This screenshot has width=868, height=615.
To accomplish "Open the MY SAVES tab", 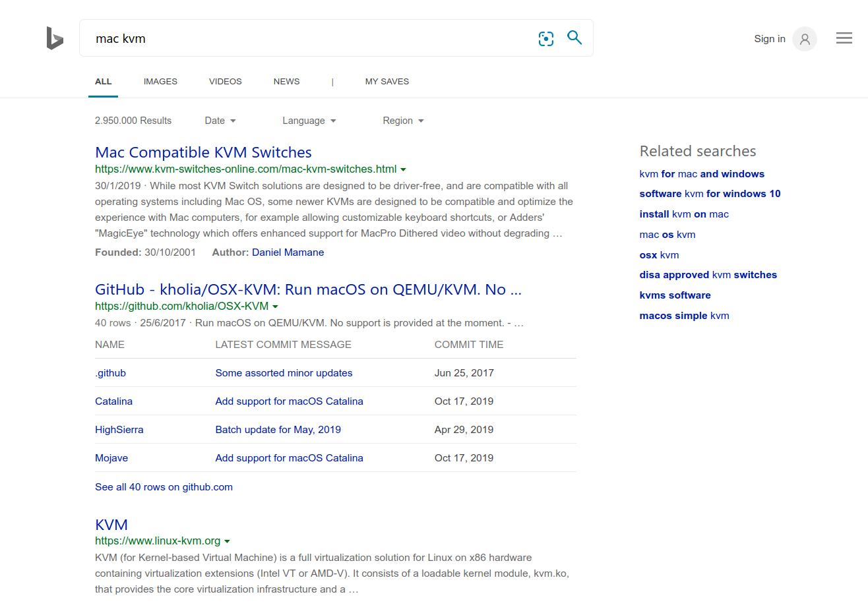I will point(387,82).
